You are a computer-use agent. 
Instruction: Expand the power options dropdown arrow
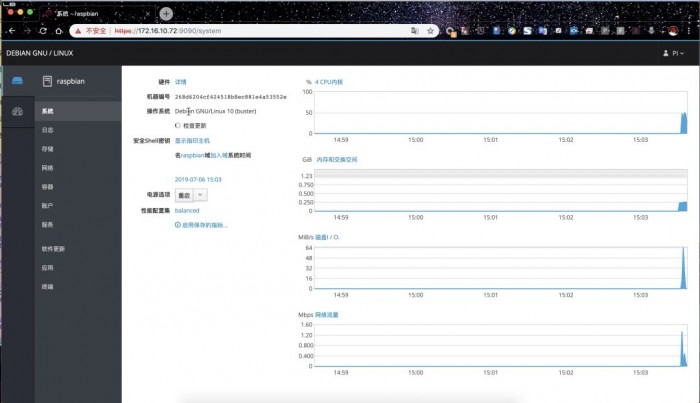(x=200, y=194)
